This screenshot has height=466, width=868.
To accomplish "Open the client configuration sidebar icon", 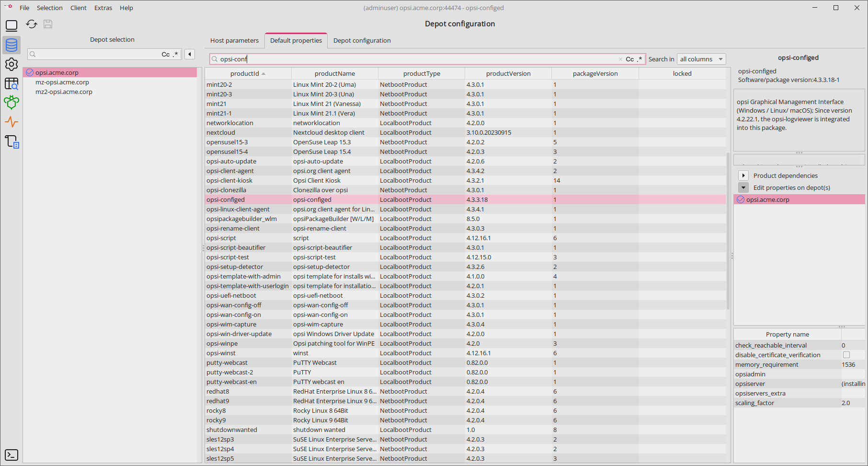I will 11,26.
